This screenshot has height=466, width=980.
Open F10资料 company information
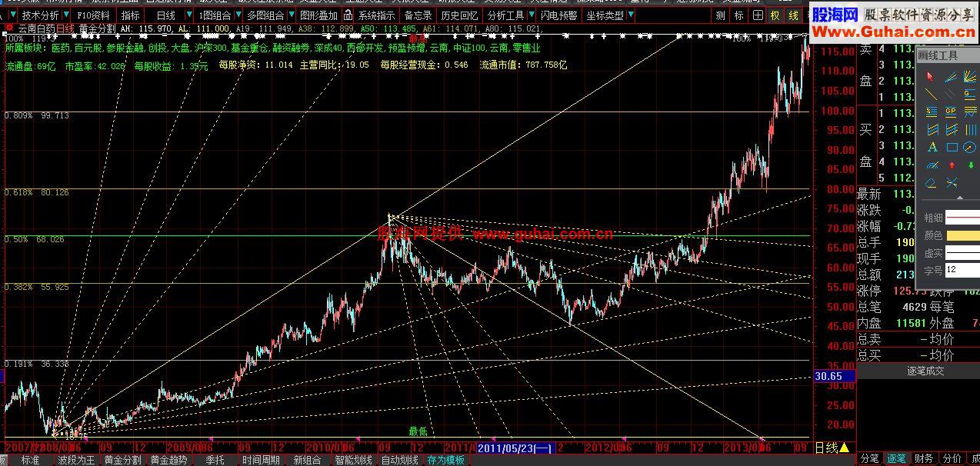(x=94, y=15)
